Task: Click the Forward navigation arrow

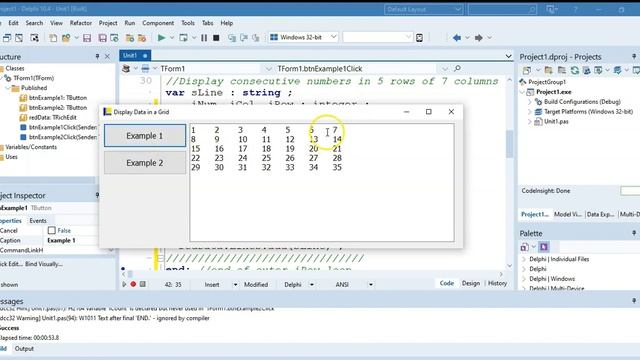Action: click(x=478, y=38)
